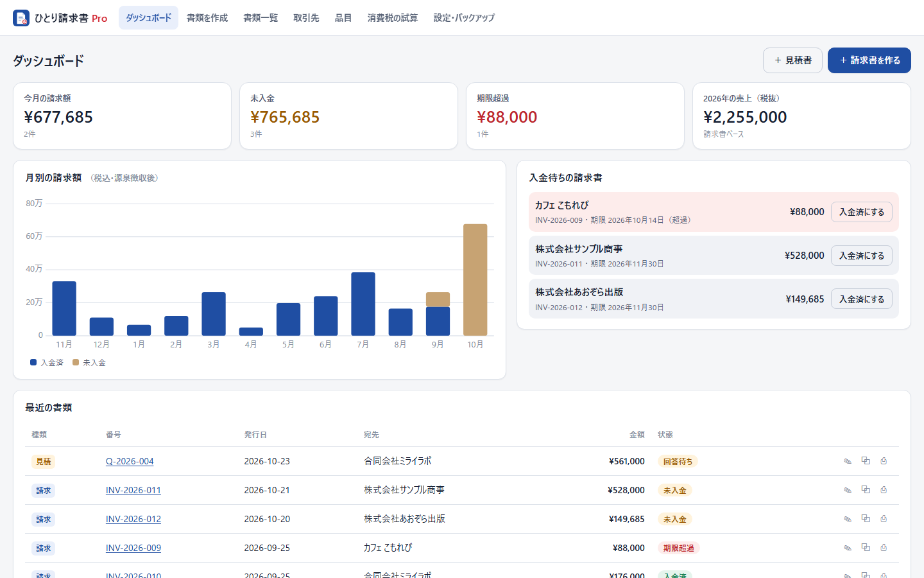Open the INV-2026-011 link in recent documents
The width and height of the screenshot is (924, 578).
coord(133,490)
